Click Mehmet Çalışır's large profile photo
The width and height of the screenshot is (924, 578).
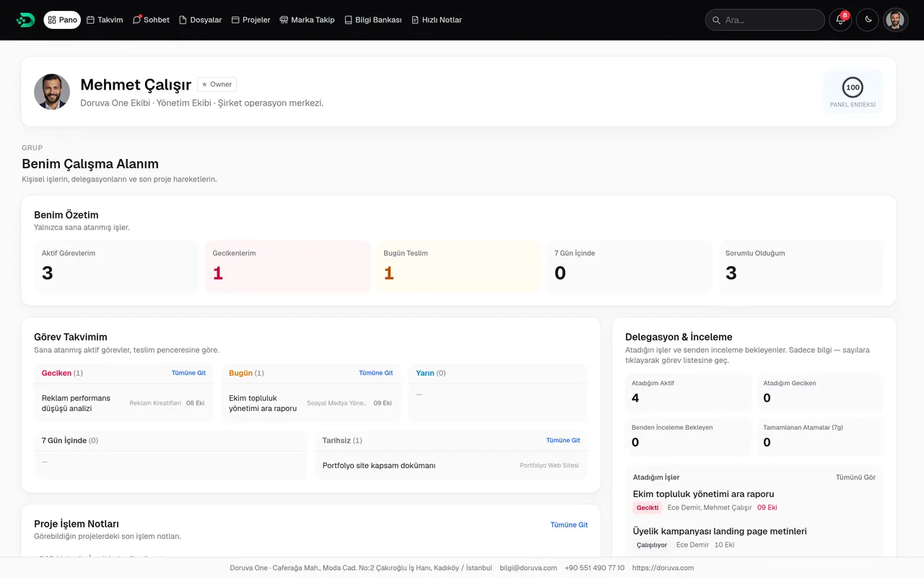pos(52,92)
